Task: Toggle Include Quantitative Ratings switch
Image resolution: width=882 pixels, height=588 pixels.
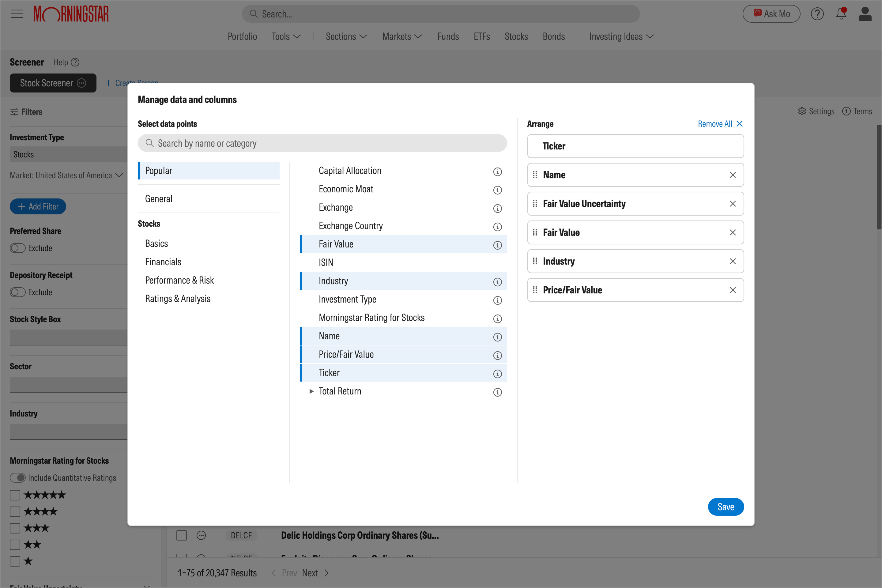Action: pyautogui.click(x=18, y=478)
